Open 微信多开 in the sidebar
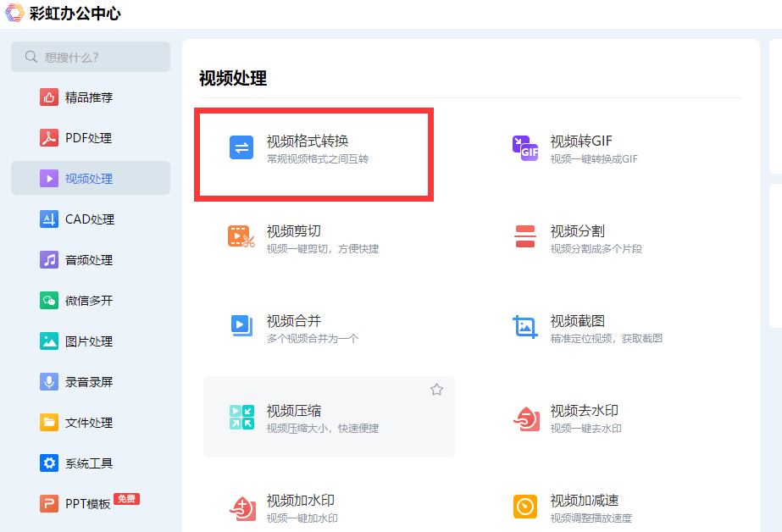 [91, 300]
